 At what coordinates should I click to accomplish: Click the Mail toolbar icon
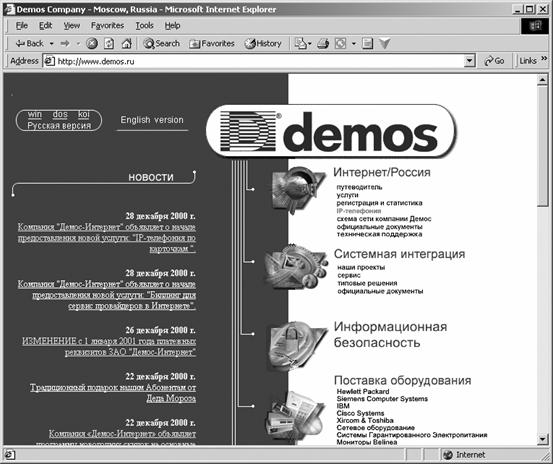click(x=300, y=43)
